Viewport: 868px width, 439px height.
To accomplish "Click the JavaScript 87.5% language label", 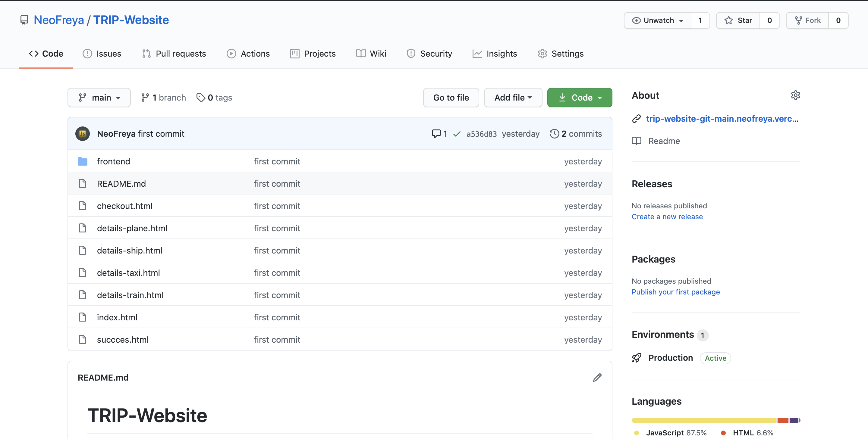I will [676, 433].
